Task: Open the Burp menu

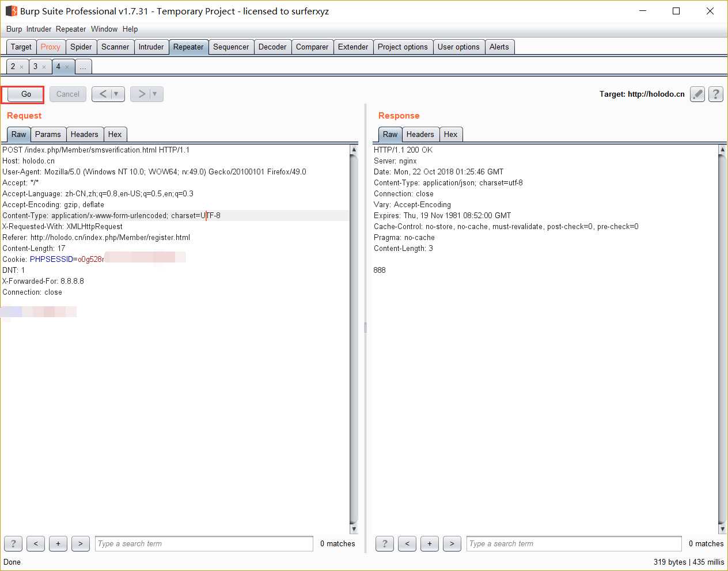Action: [14, 29]
